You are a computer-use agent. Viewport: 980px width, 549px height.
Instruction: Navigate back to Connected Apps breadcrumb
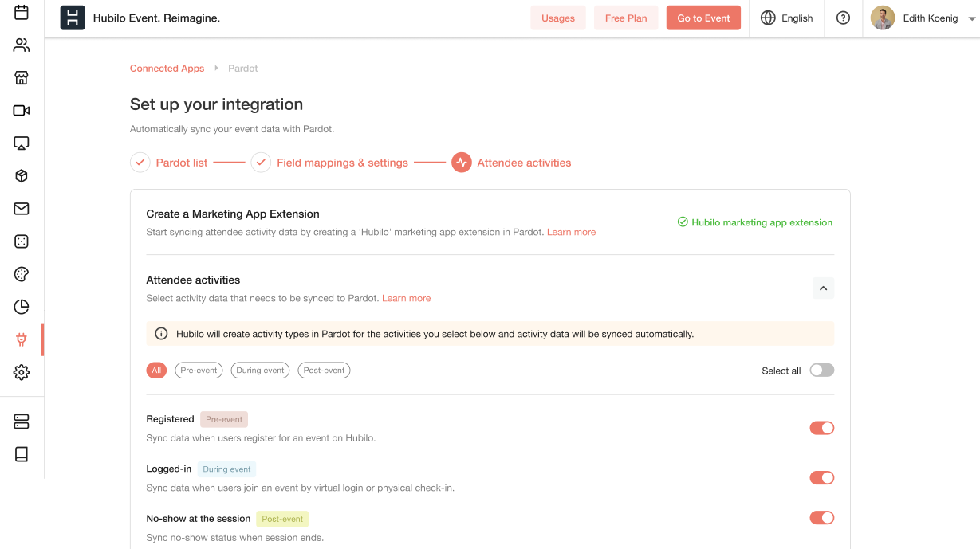click(x=167, y=69)
